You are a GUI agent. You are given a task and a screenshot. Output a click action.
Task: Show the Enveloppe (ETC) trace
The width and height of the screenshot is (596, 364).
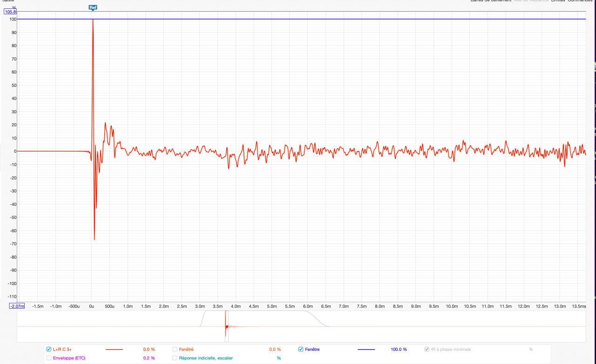49,358
